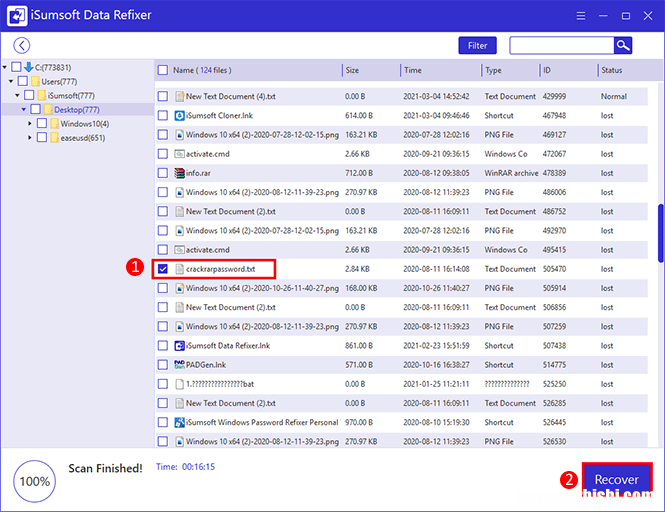
Task: Click the WinRAR archive type cell
Action: (511, 173)
